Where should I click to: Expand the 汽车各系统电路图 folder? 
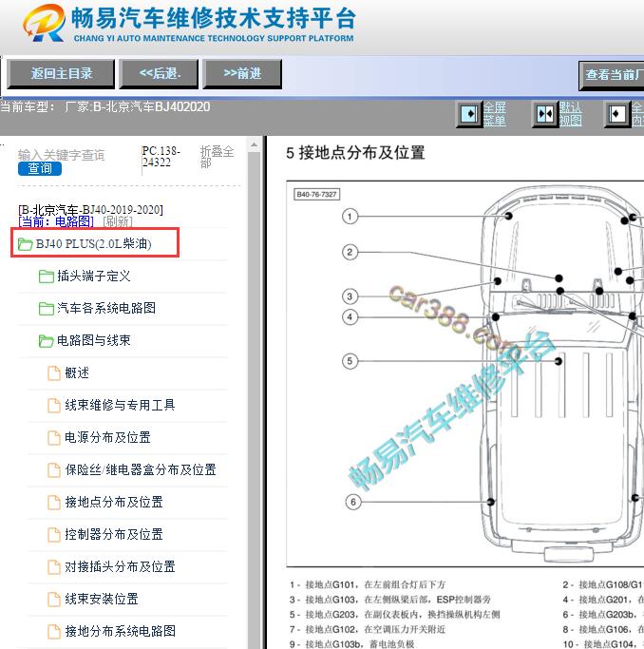point(106,308)
